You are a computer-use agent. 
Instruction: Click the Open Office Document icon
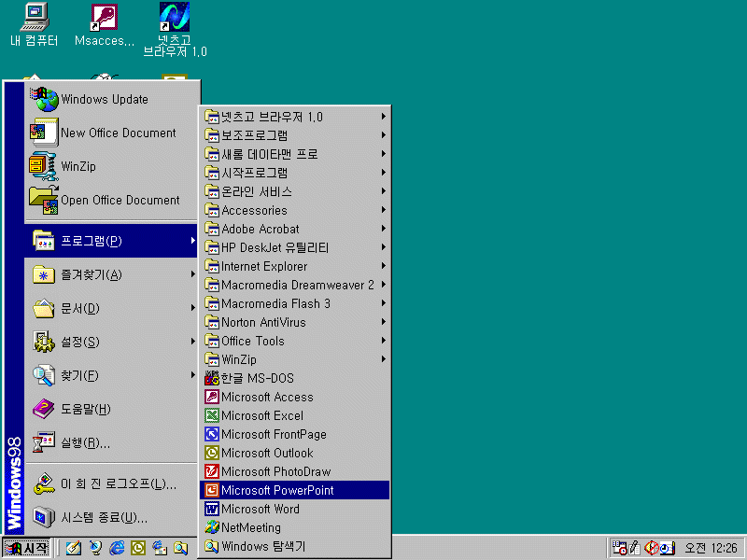point(44,200)
